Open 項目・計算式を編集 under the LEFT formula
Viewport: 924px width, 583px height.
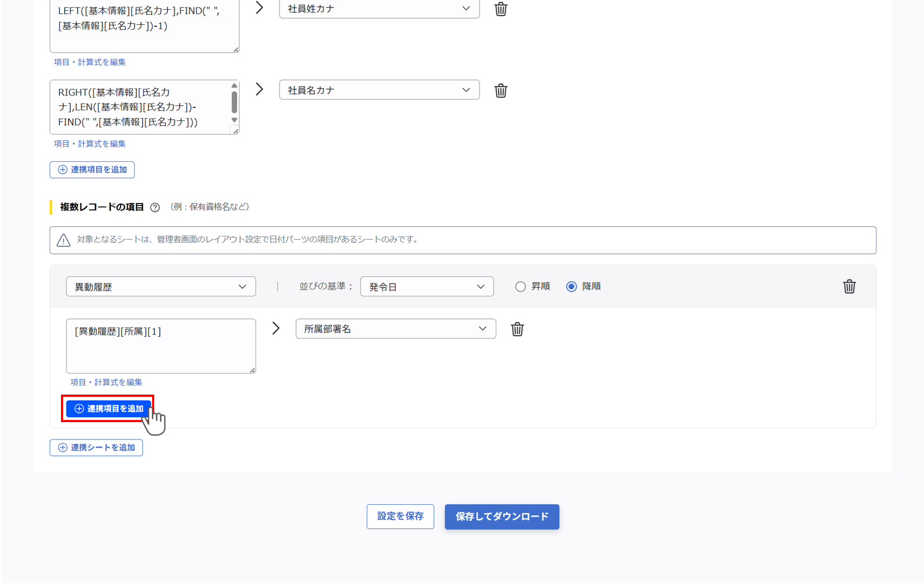[x=90, y=62]
